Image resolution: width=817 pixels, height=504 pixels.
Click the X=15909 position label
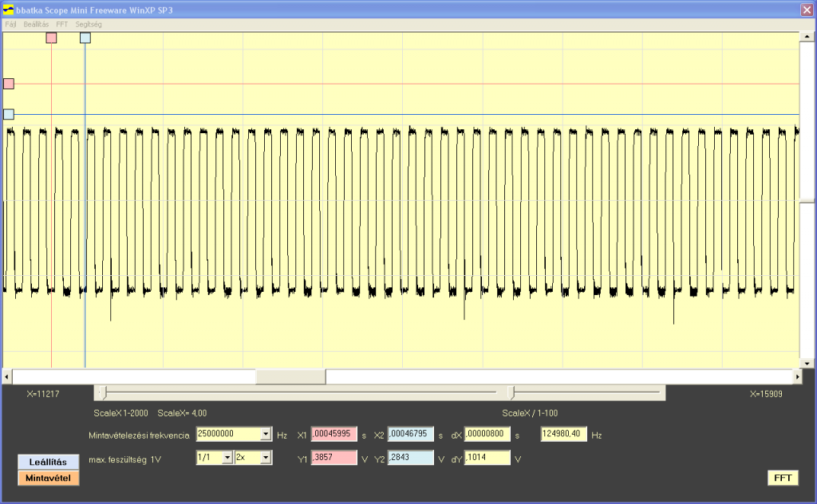tap(766, 394)
